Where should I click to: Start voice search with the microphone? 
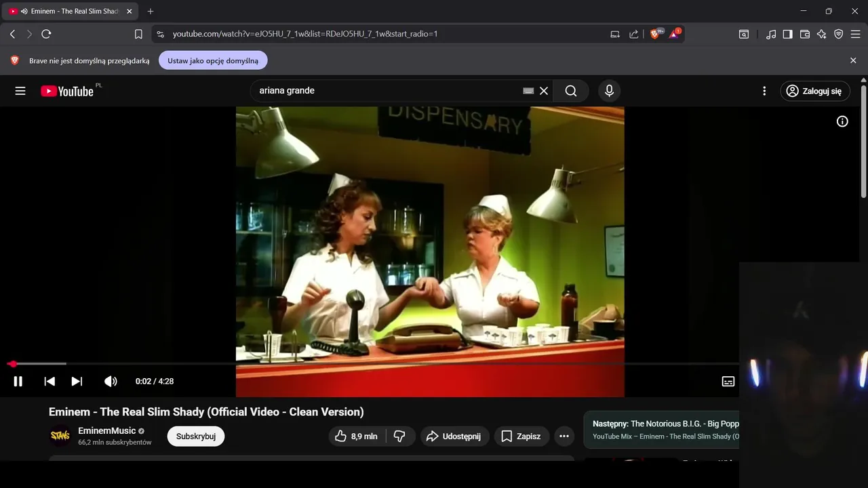pos(609,91)
